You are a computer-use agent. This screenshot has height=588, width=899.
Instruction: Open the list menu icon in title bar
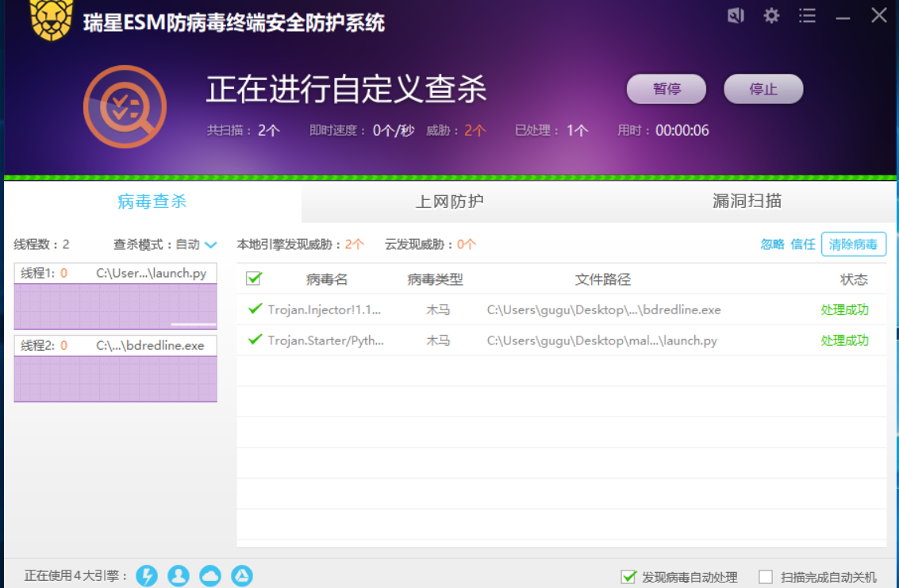[807, 16]
